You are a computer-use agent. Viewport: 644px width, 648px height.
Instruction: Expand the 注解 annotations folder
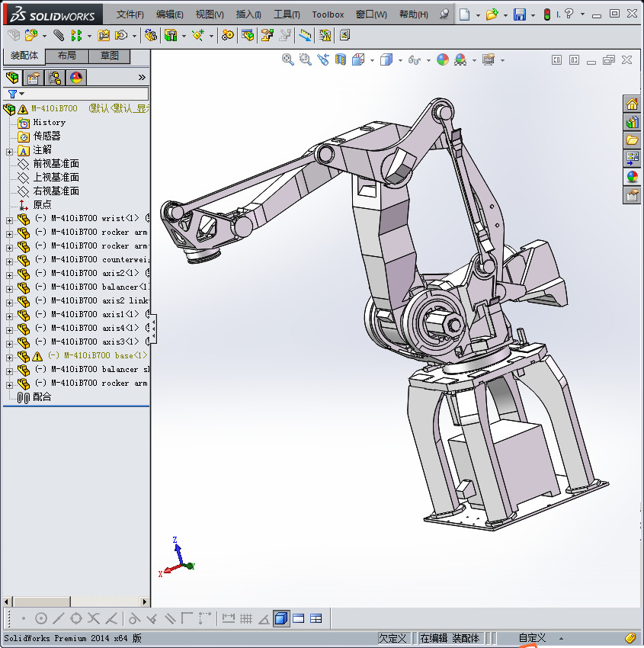pyautogui.click(x=9, y=150)
